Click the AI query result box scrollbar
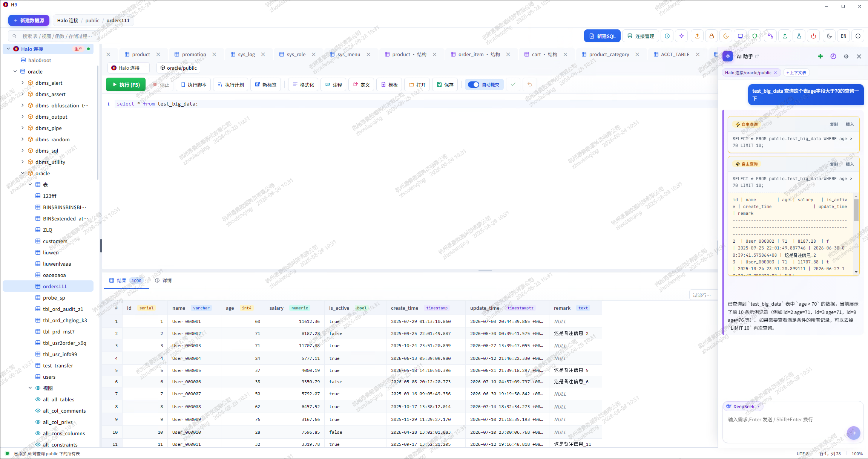 (x=856, y=210)
